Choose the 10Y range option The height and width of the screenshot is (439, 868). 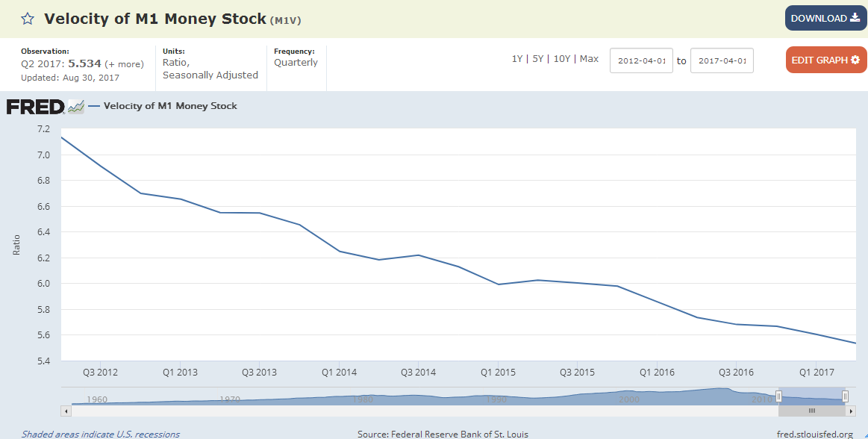click(561, 59)
